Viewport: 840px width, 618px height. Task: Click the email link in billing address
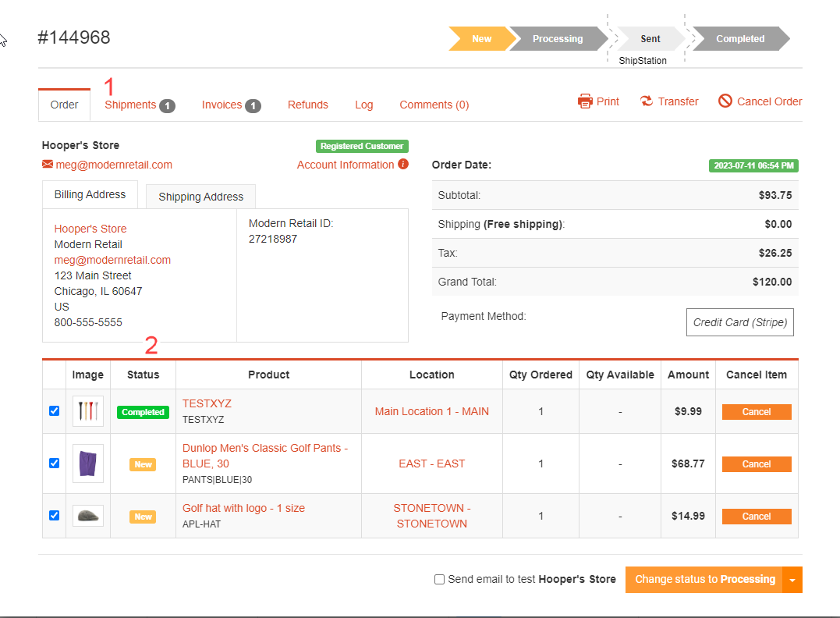(112, 260)
